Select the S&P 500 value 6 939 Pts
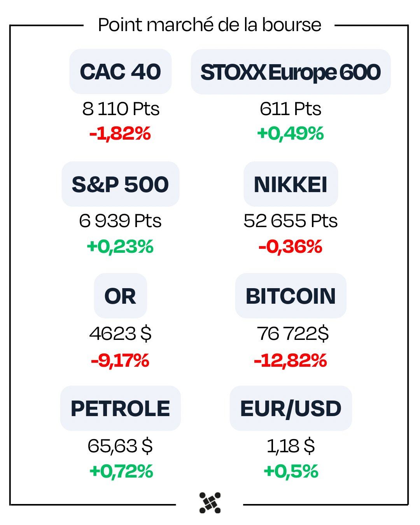Image resolution: width=420 pixels, height=525 pixels. pos(120,221)
